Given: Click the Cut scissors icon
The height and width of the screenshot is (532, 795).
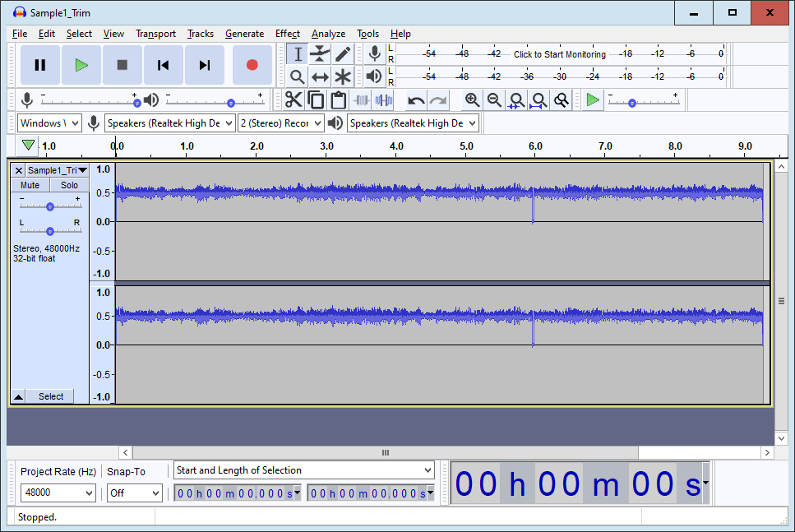Looking at the screenshot, I should pyautogui.click(x=294, y=100).
